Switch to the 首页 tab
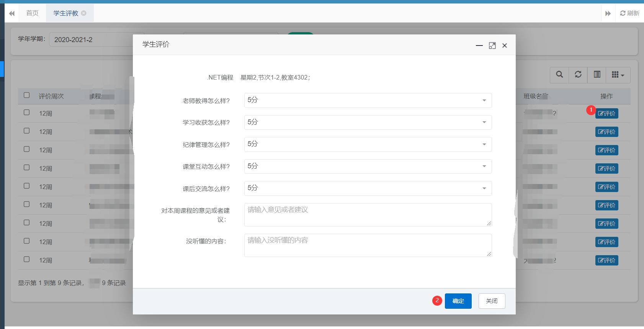644x329 pixels. click(x=32, y=13)
